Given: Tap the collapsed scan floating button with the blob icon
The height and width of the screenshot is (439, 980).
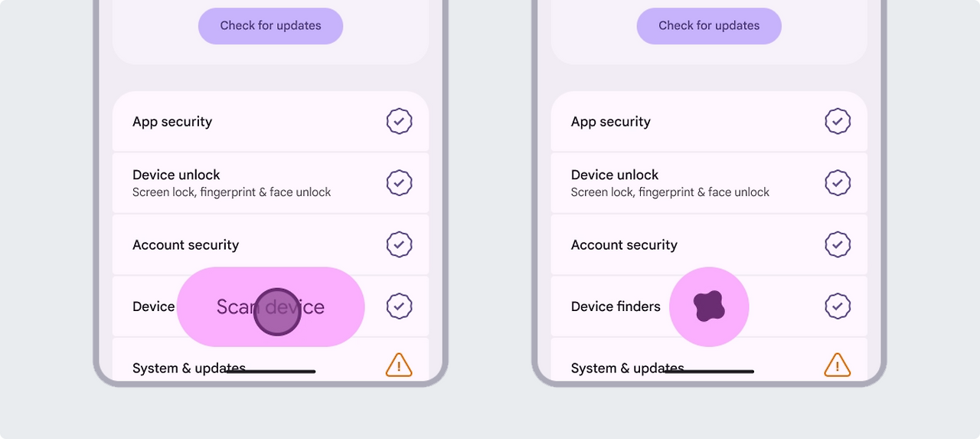Looking at the screenshot, I should (x=709, y=306).
